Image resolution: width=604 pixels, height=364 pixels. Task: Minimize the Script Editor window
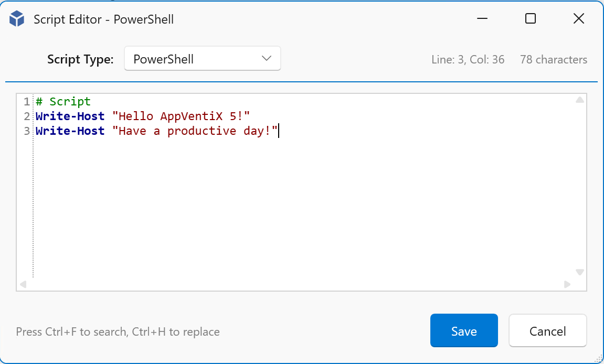(x=483, y=19)
